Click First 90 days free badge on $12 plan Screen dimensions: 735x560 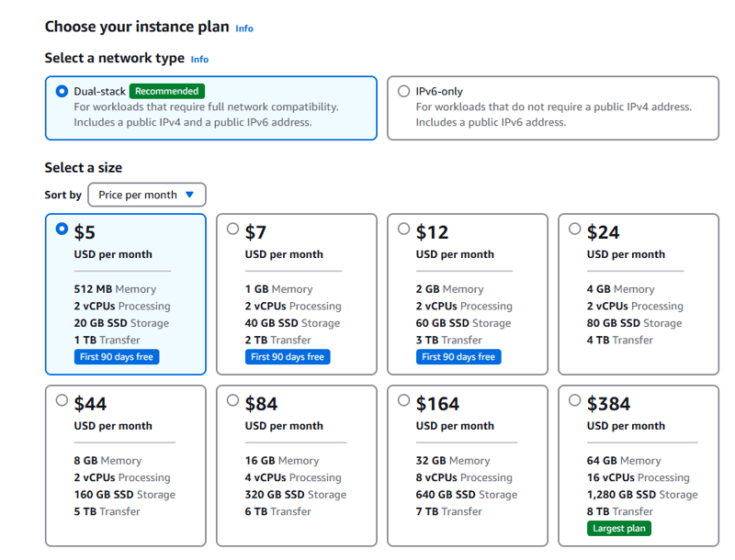click(x=458, y=356)
